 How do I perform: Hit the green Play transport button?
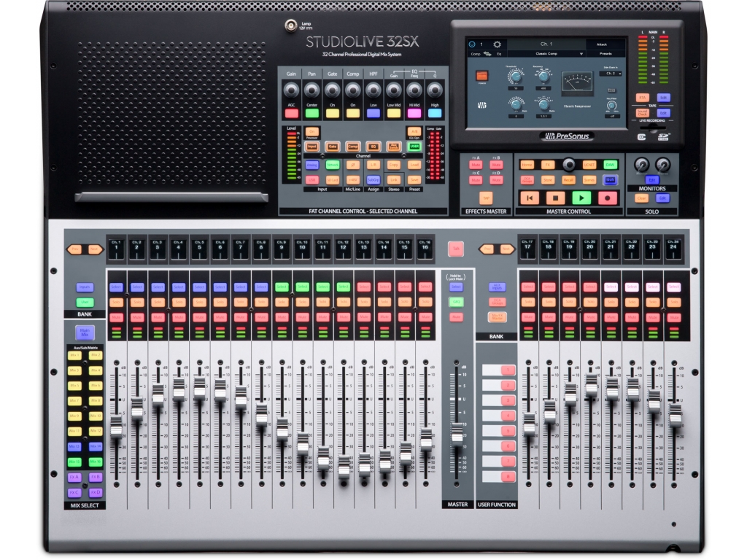coord(581,198)
